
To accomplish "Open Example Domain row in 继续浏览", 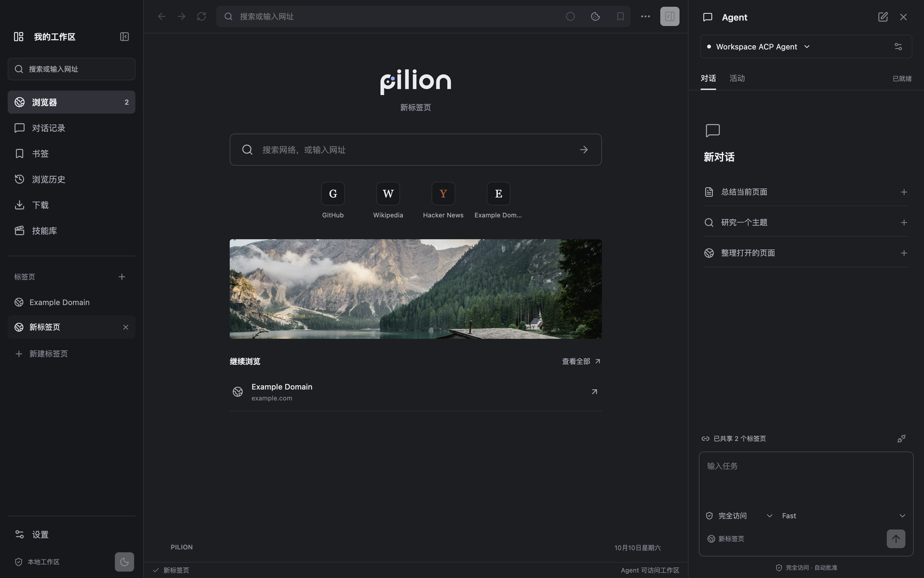I will click(x=415, y=392).
